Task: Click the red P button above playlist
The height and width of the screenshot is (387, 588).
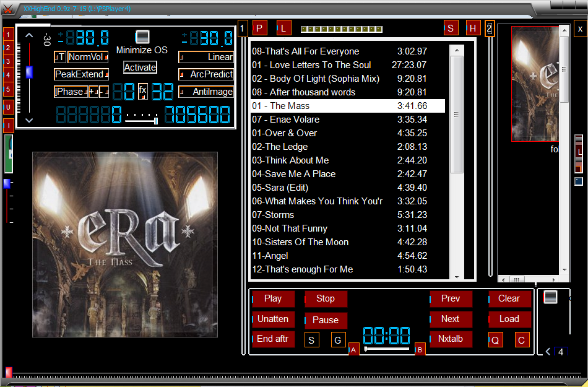Action: (x=259, y=28)
